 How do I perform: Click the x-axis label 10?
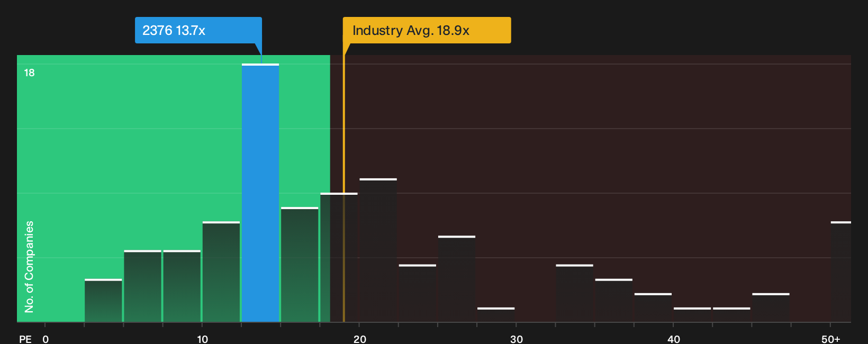click(202, 339)
